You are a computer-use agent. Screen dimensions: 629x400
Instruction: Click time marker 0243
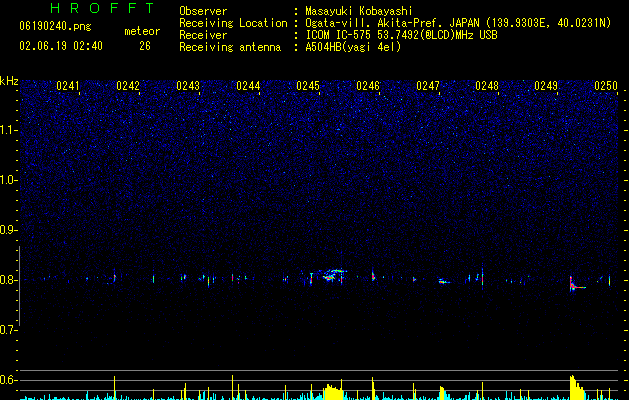coord(188,86)
